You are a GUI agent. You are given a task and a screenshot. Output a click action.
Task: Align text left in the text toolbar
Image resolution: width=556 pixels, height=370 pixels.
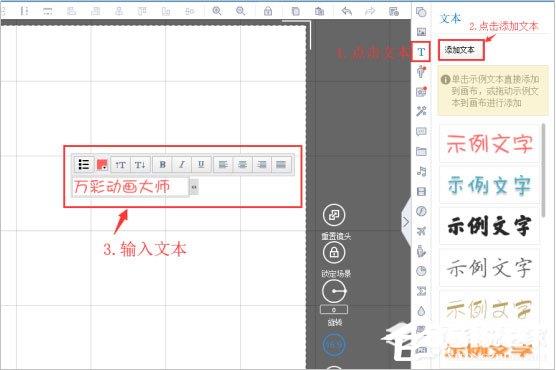point(223,165)
